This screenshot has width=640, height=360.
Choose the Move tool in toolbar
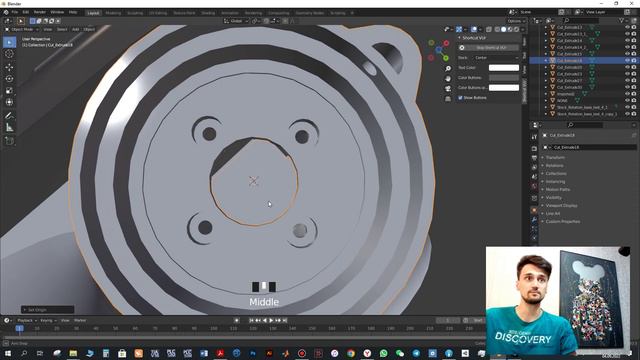[9, 67]
